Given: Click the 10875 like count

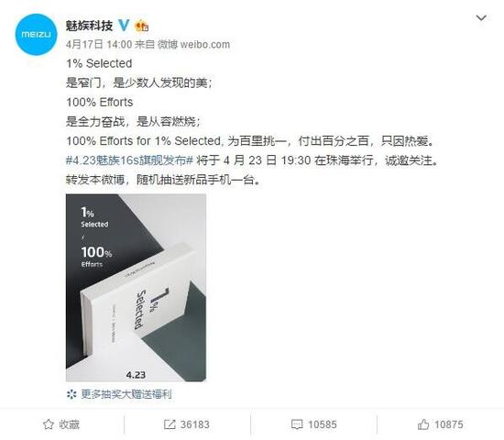Looking at the screenshot, I should [x=449, y=424].
